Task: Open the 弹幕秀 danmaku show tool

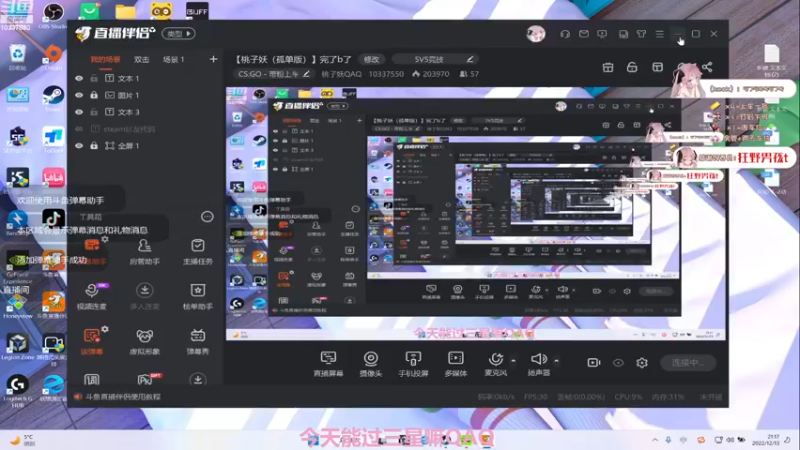Action: coord(198,342)
